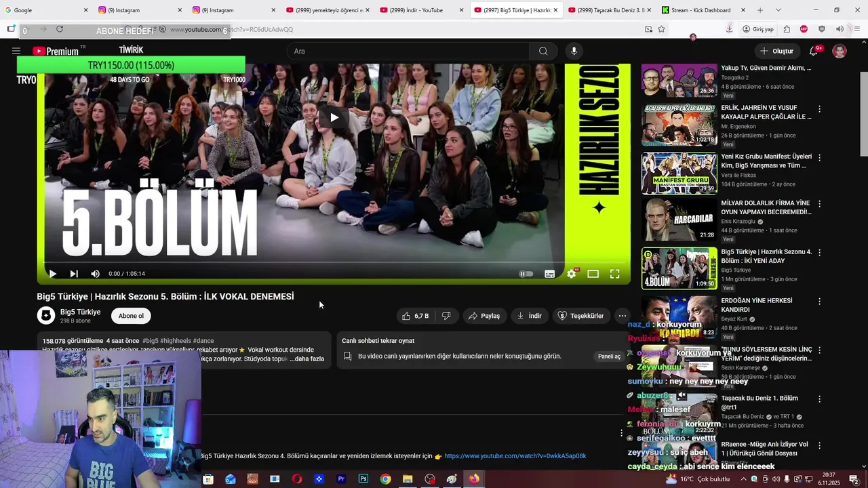Enter fullscreen mode

(x=615, y=274)
